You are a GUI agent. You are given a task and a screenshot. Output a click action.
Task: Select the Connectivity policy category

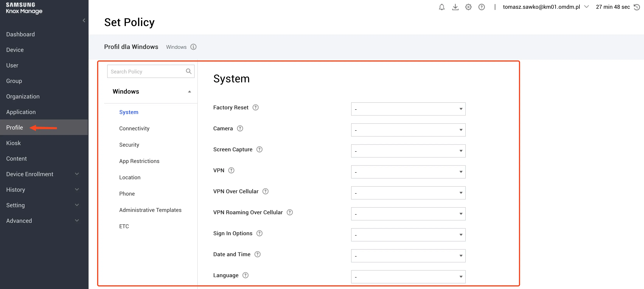tap(134, 129)
